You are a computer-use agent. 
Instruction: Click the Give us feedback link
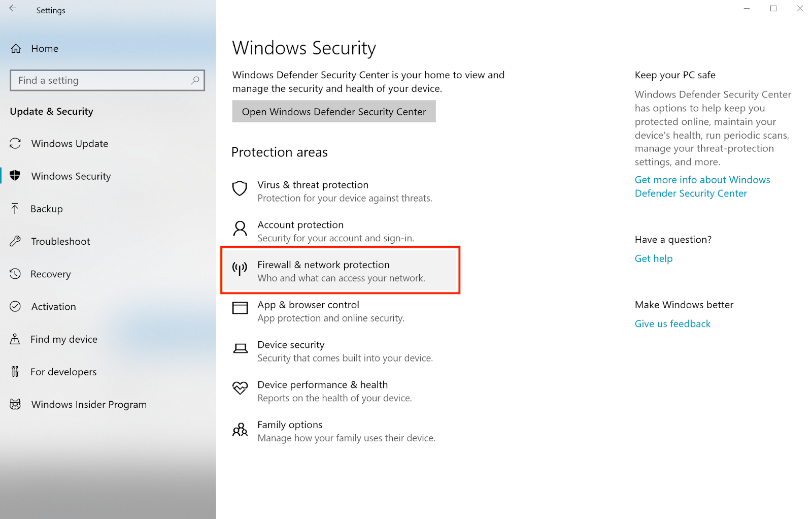(672, 323)
